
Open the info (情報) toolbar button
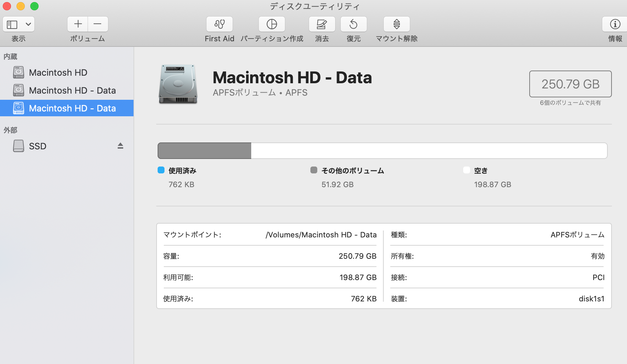pos(615,24)
